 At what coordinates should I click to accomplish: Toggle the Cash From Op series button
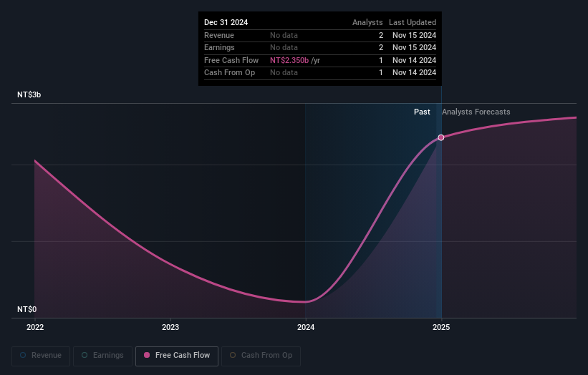(x=261, y=356)
